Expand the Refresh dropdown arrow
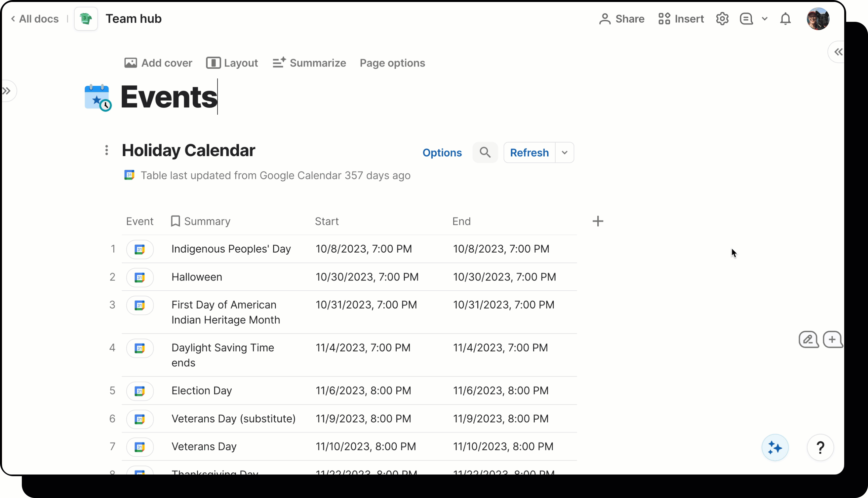 564,152
